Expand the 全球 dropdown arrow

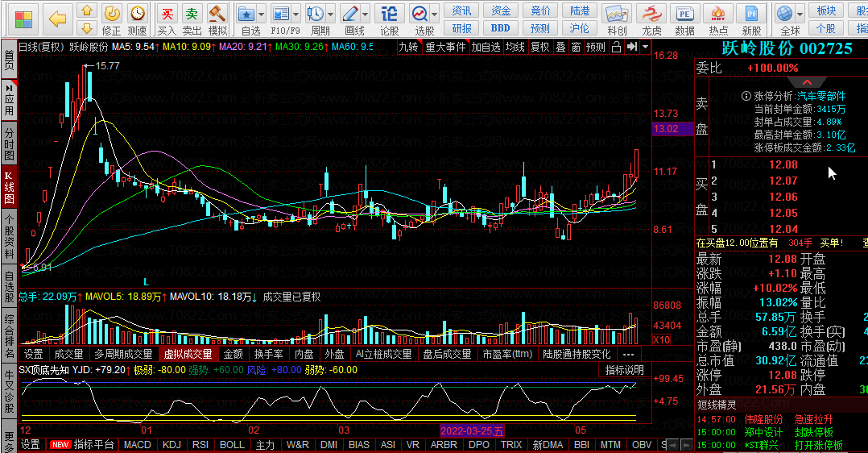(x=800, y=14)
